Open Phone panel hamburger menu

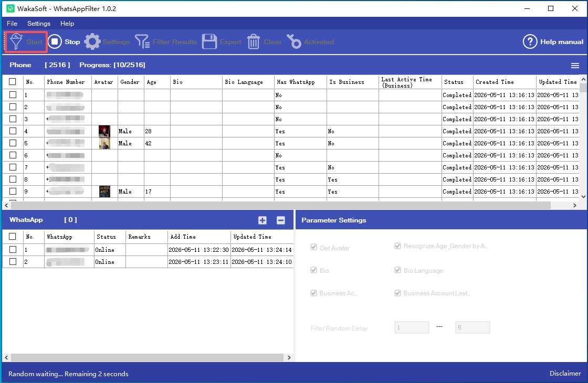[575, 66]
